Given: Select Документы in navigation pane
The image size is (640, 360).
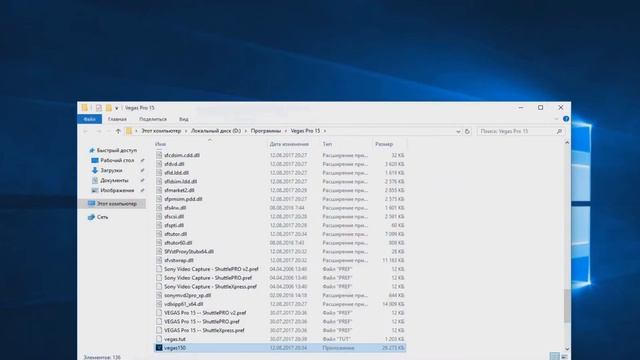Looking at the screenshot, I should point(114,180).
